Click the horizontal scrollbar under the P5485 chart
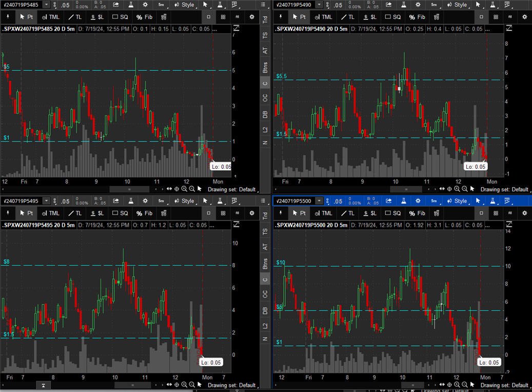Image resolution: width=532 pixels, height=392 pixels. (129, 189)
